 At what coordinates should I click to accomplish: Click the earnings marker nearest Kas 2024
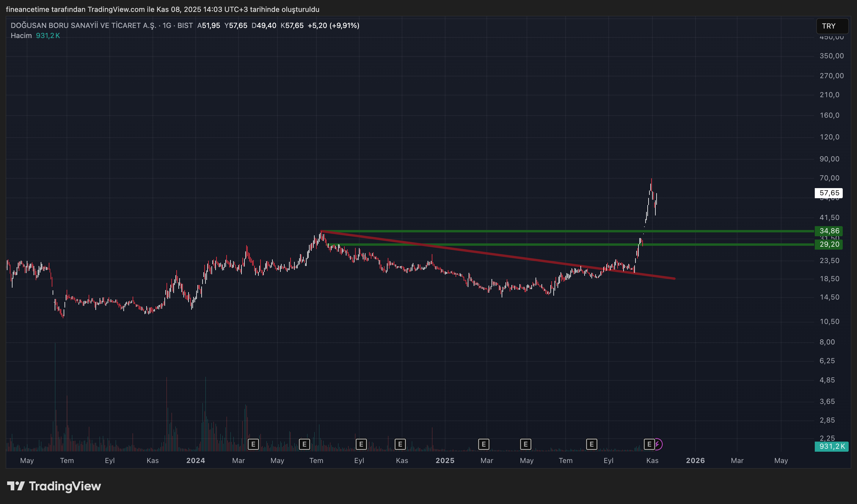coord(400,444)
